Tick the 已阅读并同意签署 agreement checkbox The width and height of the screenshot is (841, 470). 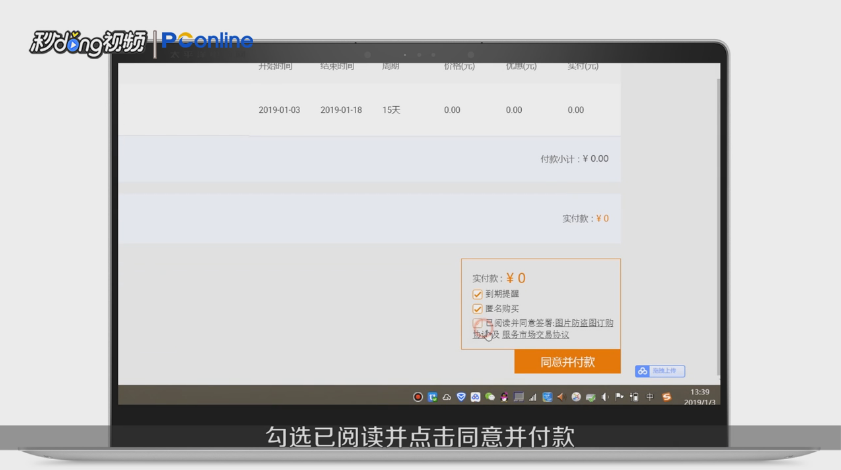pos(477,323)
